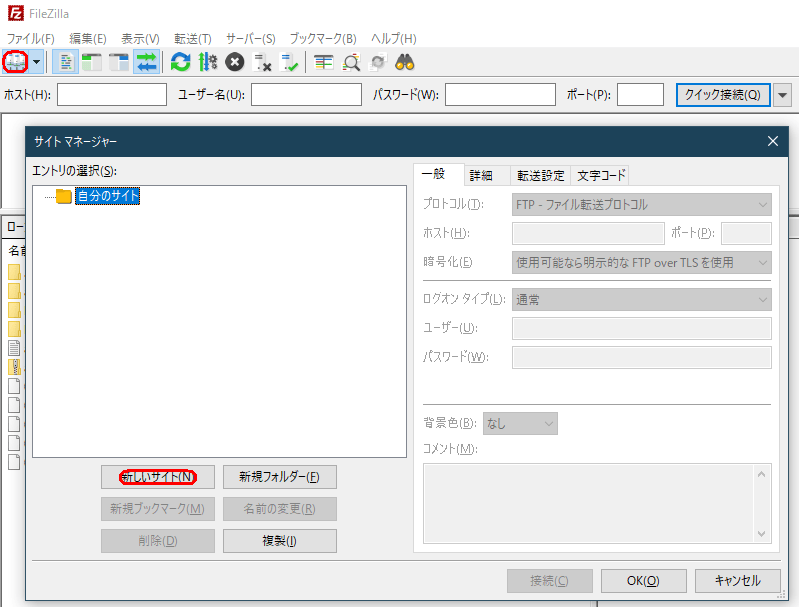Open the ブックマーク(B) menu

[x=323, y=39]
